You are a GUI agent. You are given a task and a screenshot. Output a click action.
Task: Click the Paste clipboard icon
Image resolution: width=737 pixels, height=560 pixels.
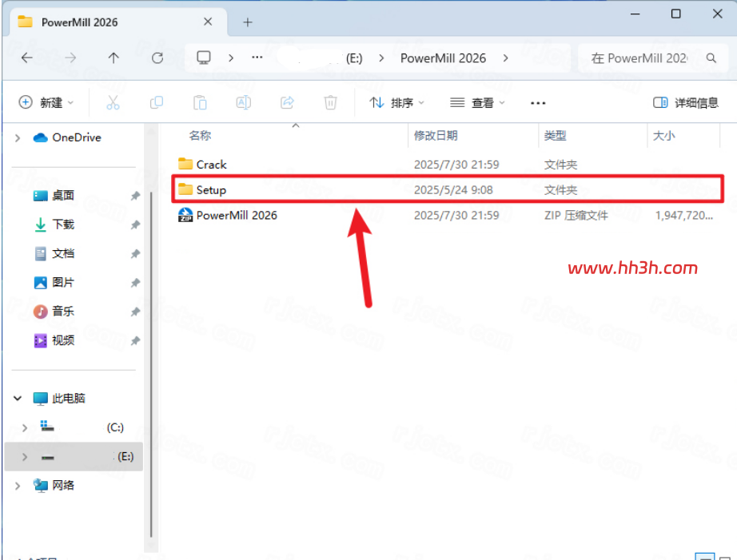(200, 102)
